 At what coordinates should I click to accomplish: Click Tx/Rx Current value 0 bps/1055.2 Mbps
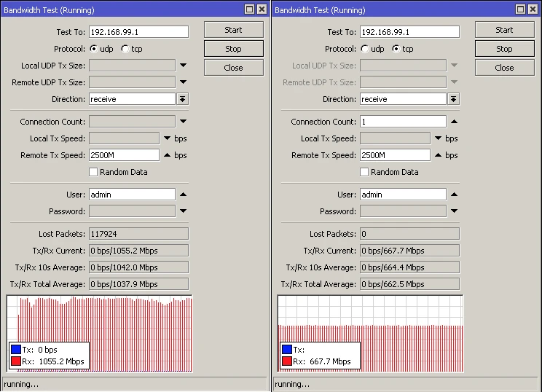click(138, 251)
